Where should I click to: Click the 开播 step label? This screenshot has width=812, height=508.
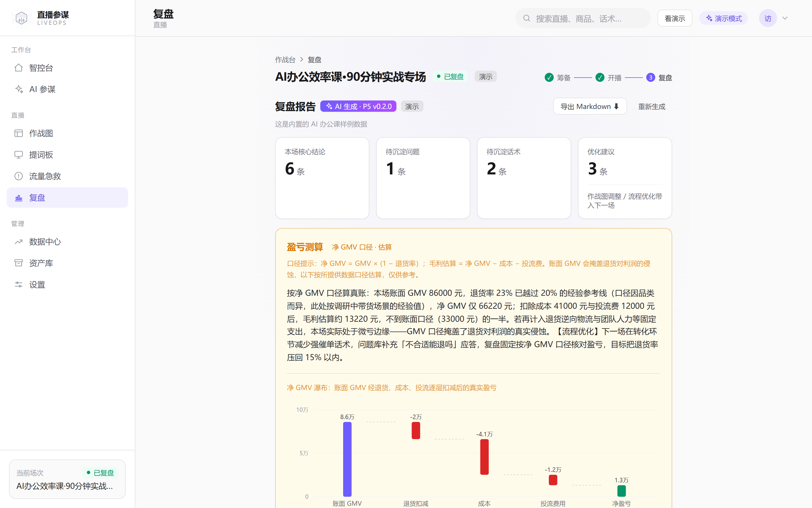(615, 78)
